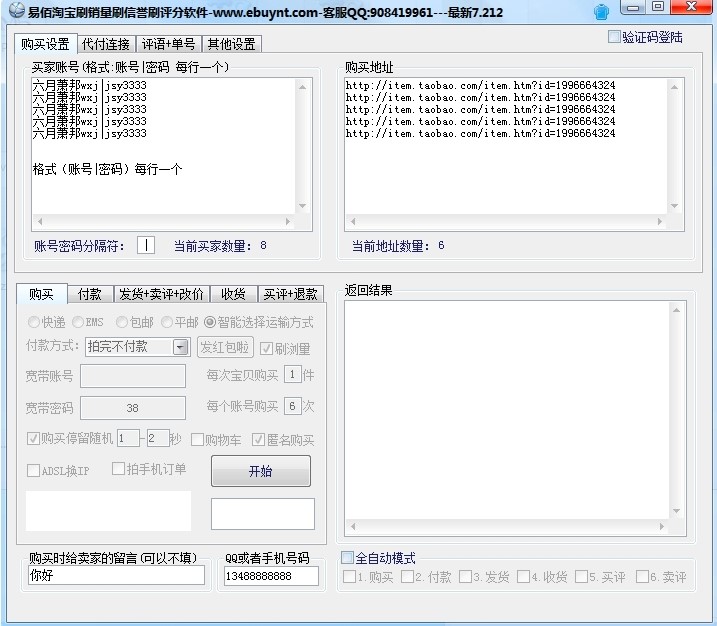Click the random delay maximum field

(158, 438)
